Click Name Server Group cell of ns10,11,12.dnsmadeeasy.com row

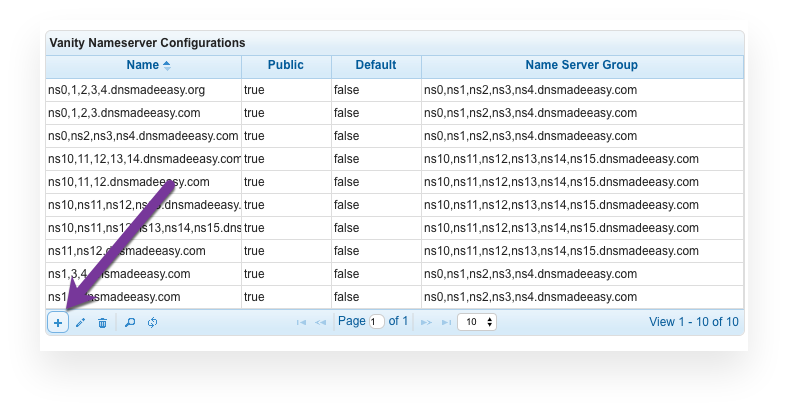point(582,182)
